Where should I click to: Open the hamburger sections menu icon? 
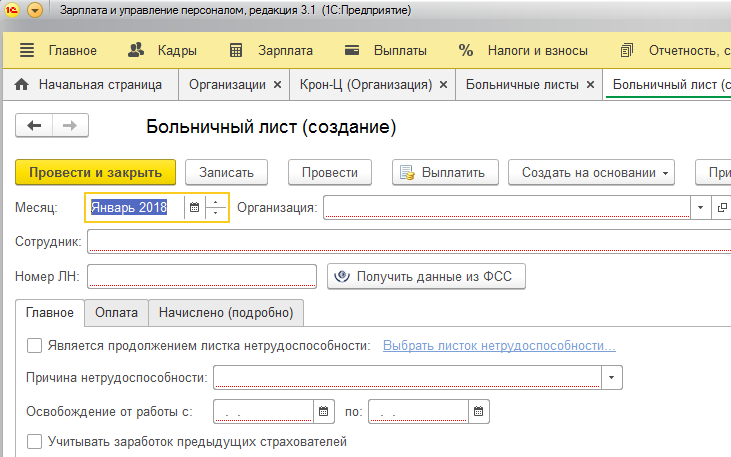point(27,50)
